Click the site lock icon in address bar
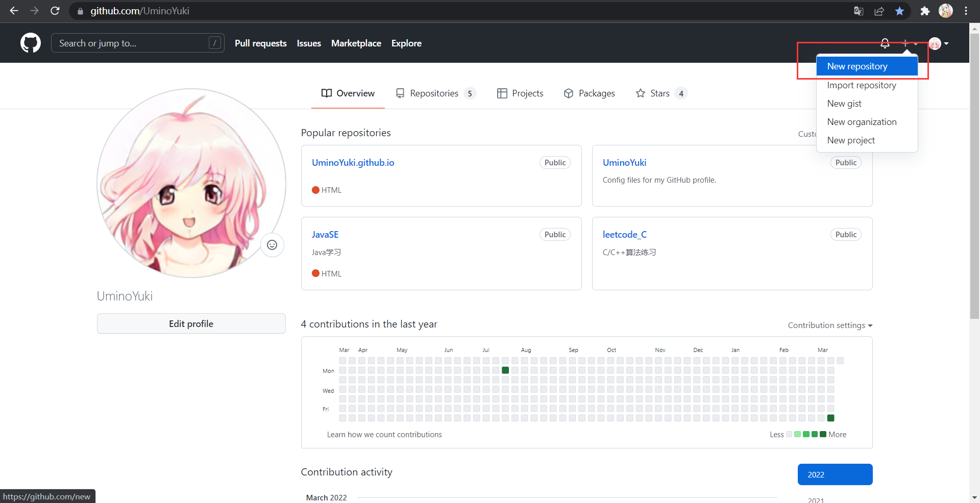This screenshot has height=503, width=980. pos(80,11)
